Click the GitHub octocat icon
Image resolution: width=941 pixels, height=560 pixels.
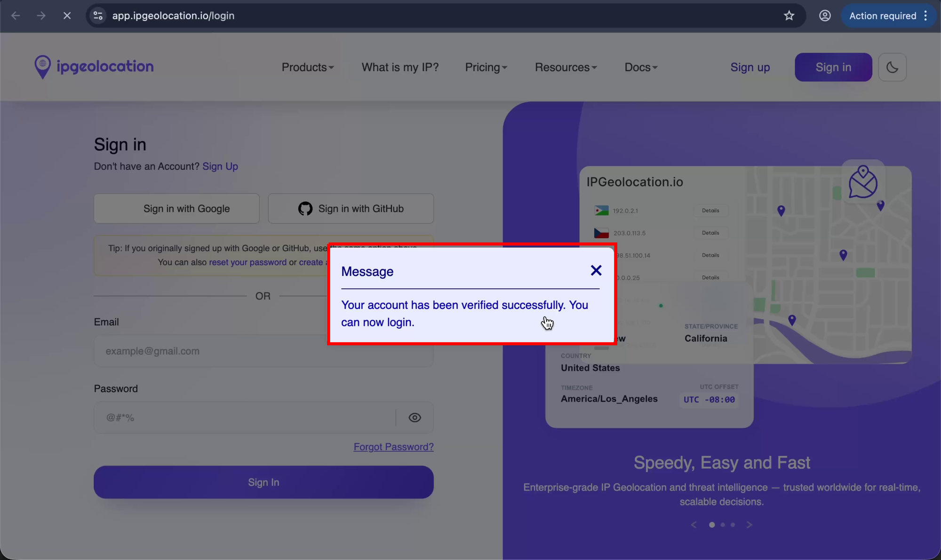pos(305,209)
